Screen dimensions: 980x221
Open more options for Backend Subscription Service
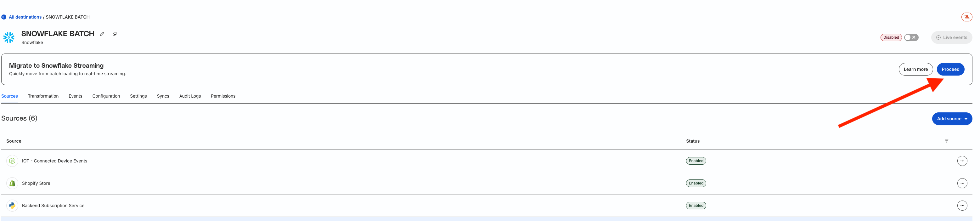pos(962,206)
